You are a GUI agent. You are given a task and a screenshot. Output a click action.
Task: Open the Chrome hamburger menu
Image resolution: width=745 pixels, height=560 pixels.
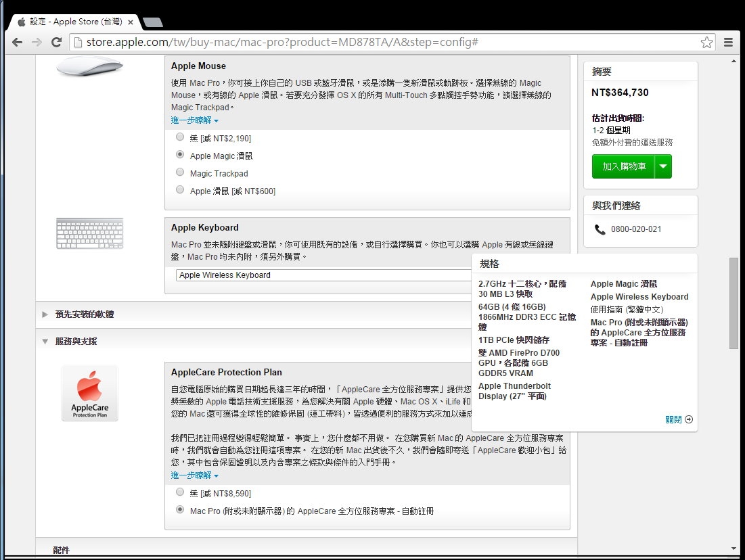pos(728,43)
